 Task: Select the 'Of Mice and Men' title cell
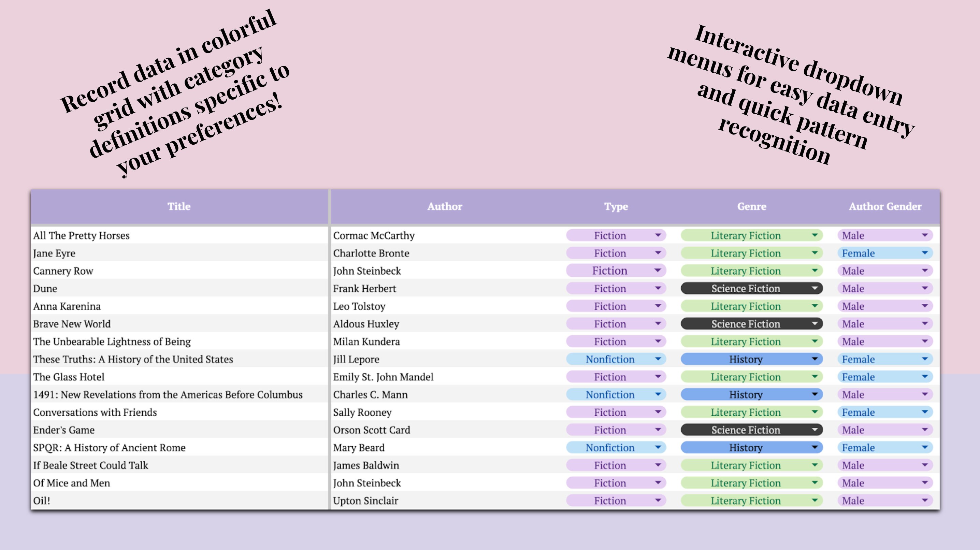click(179, 483)
